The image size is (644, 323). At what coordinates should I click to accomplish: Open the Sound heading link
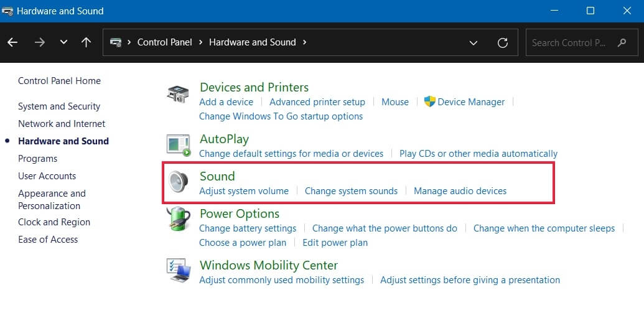pyautogui.click(x=217, y=176)
